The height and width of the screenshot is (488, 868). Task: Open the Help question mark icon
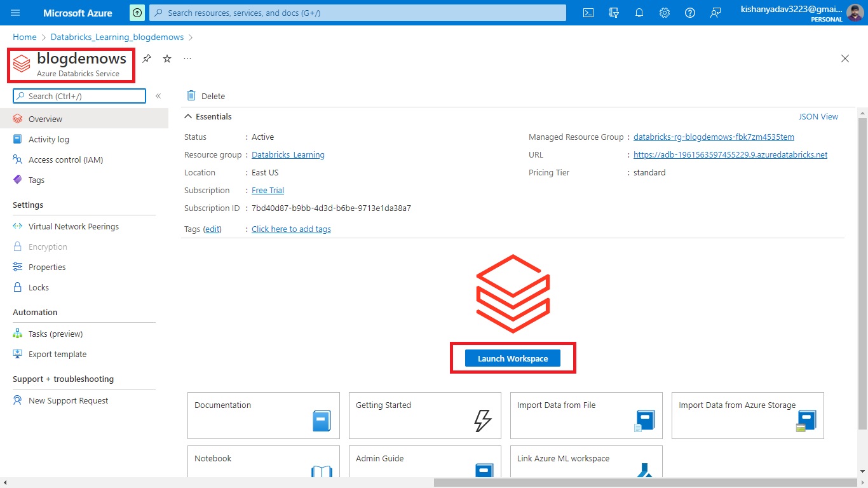[690, 13]
